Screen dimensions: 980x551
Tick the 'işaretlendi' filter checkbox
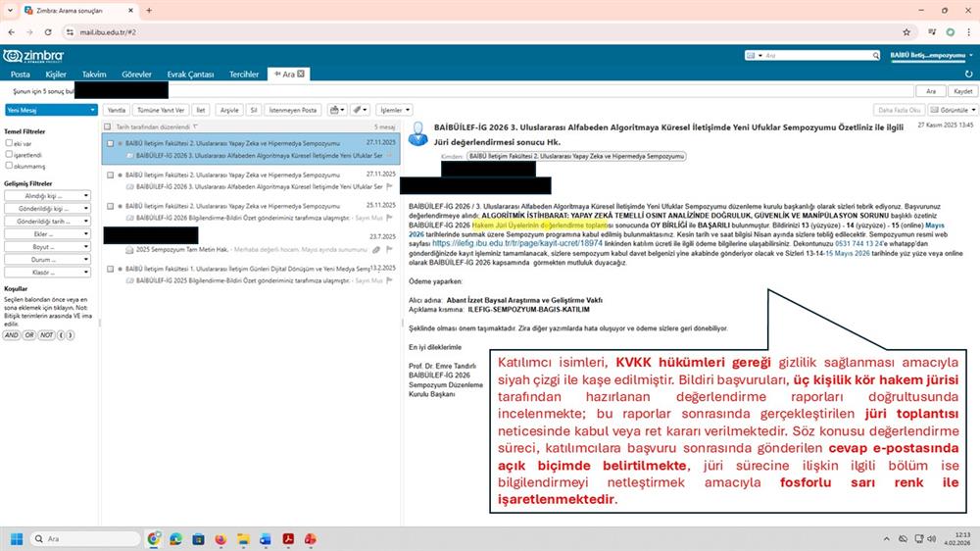coord(9,154)
